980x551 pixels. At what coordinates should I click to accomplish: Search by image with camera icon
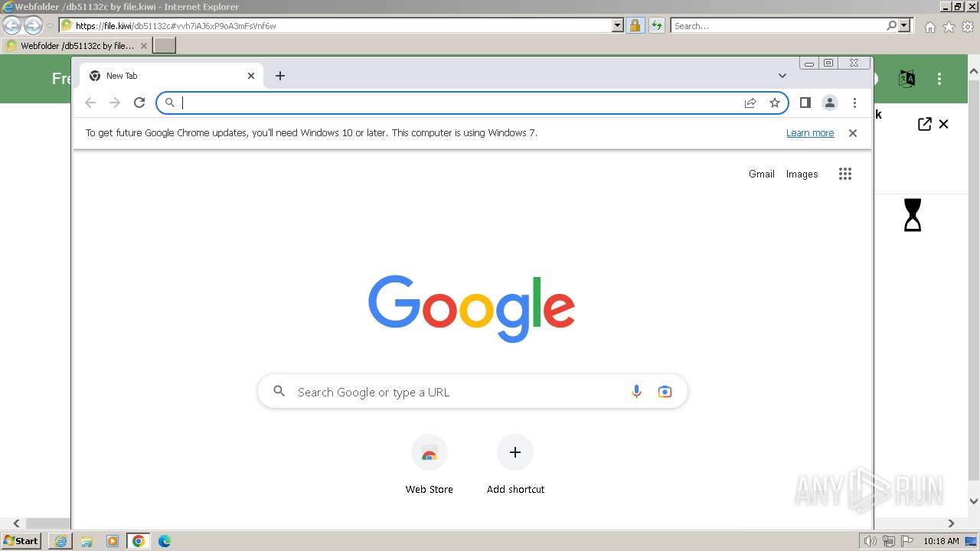click(x=665, y=392)
